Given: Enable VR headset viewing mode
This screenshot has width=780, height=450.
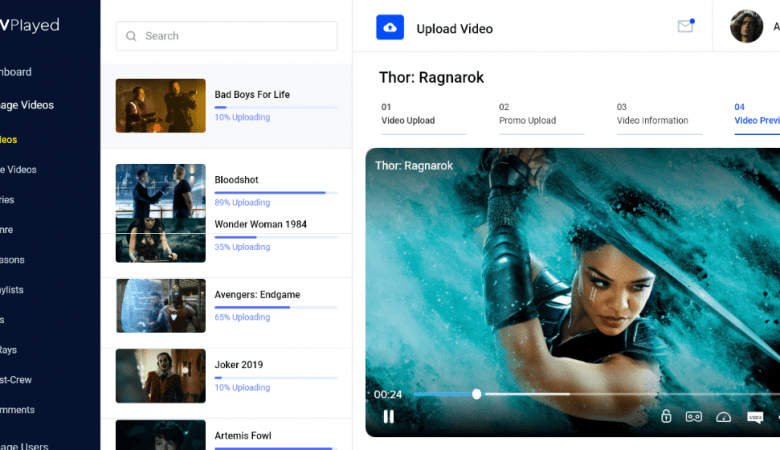Looking at the screenshot, I should pyautogui.click(x=693, y=416).
